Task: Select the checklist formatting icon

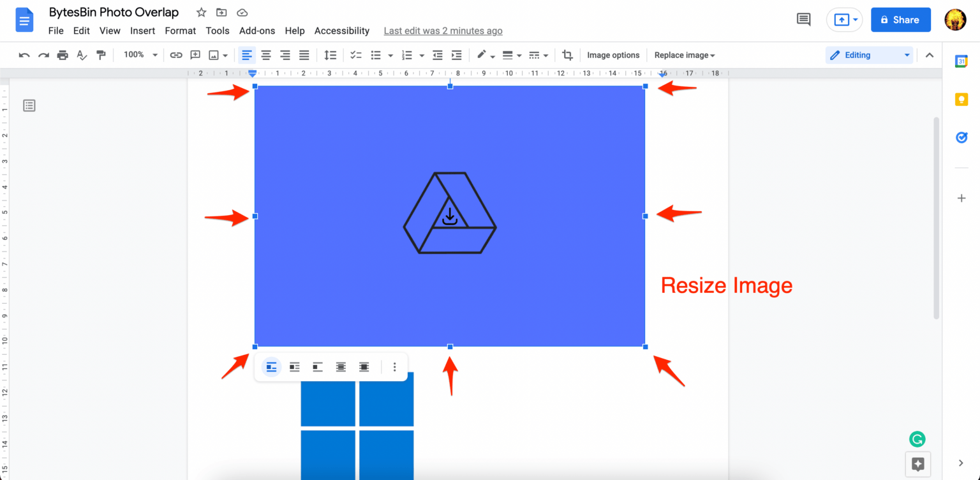Action: pyautogui.click(x=355, y=55)
